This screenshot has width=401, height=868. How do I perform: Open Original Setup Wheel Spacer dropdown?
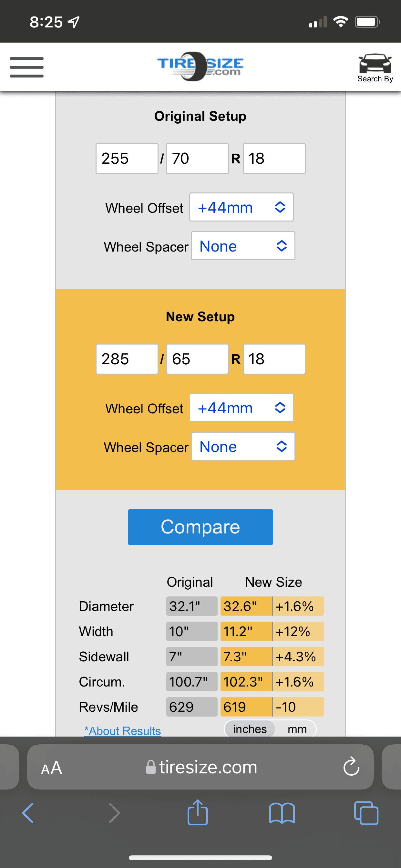pyautogui.click(x=243, y=246)
